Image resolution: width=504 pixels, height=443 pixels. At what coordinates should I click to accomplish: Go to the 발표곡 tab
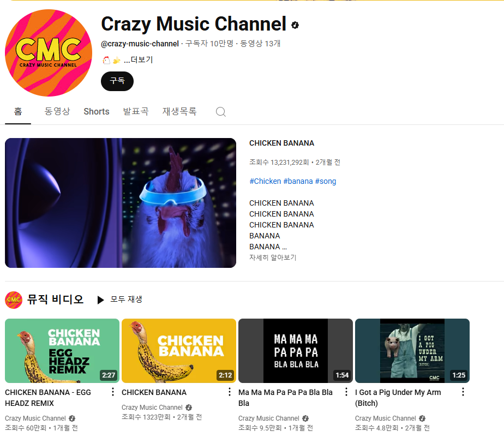136,111
